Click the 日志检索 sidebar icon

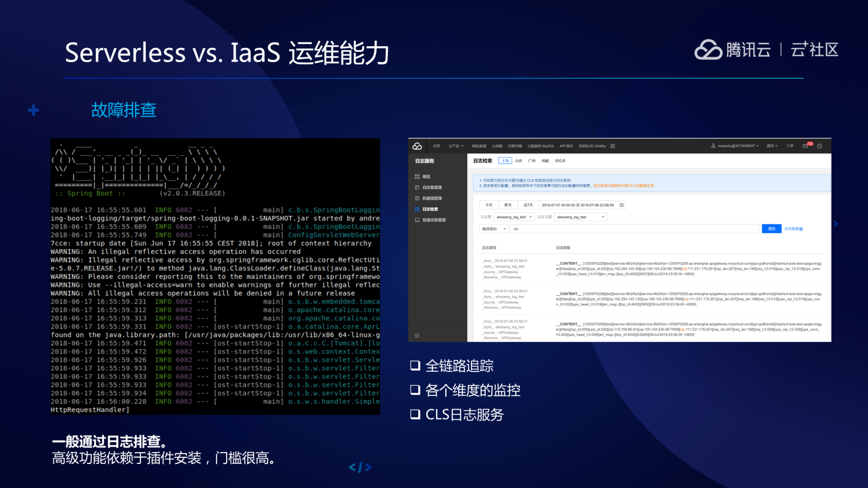point(417,209)
